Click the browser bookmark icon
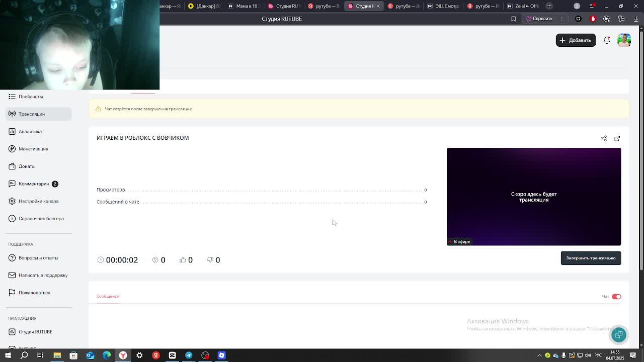644x362 pixels. pyautogui.click(x=513, y=19)
